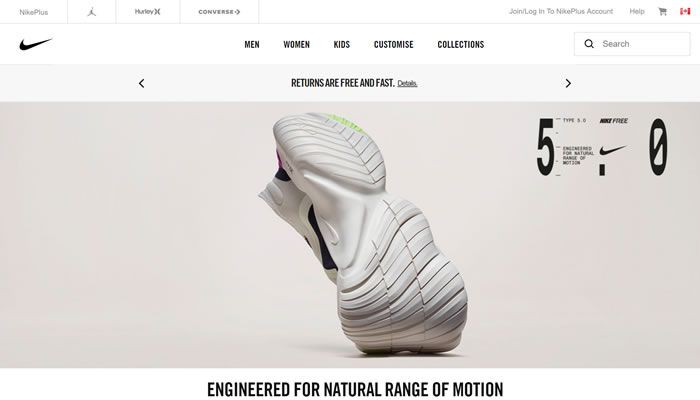Go to Converse brand logo
Image resolution: width=700 pixels, height=400 pixels.
219,12
